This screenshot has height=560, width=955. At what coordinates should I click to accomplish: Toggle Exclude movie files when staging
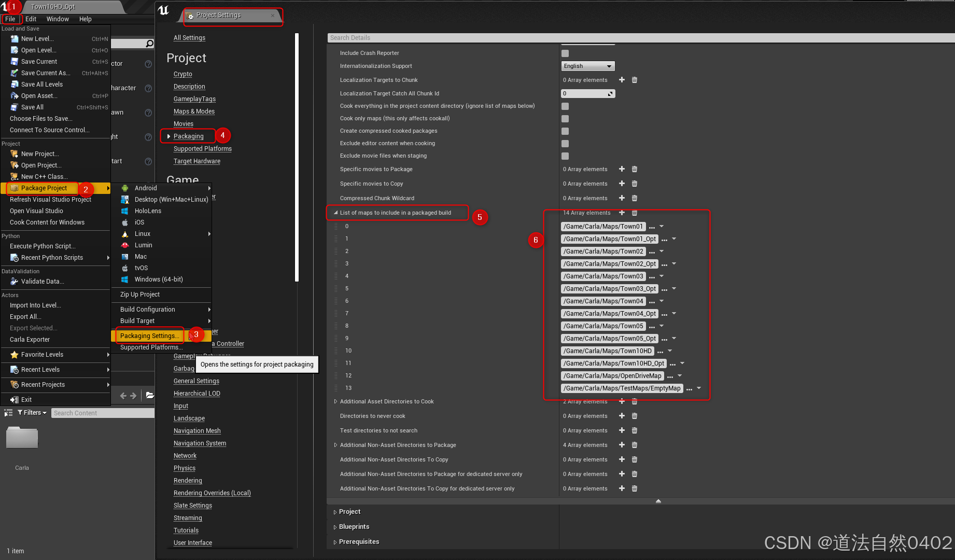565,156
